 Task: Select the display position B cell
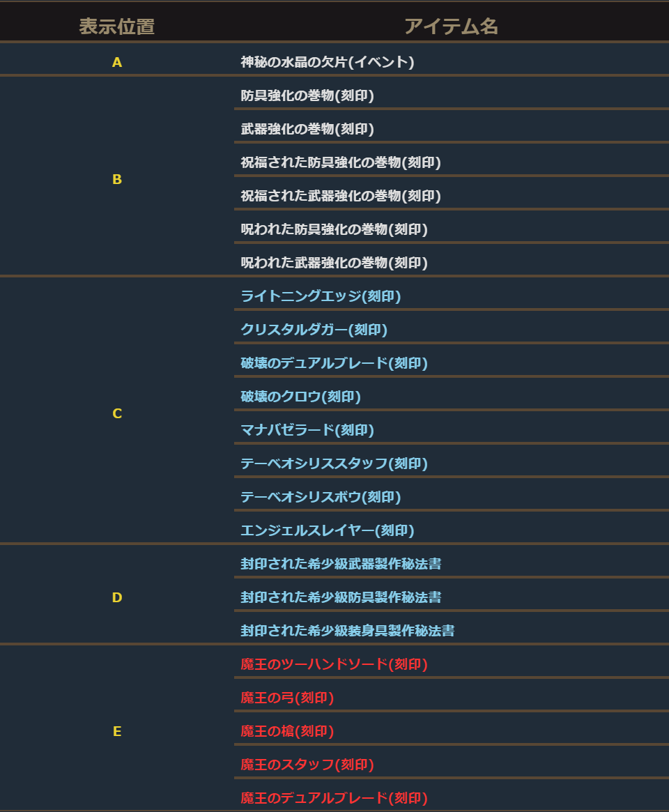click(117, 180)
